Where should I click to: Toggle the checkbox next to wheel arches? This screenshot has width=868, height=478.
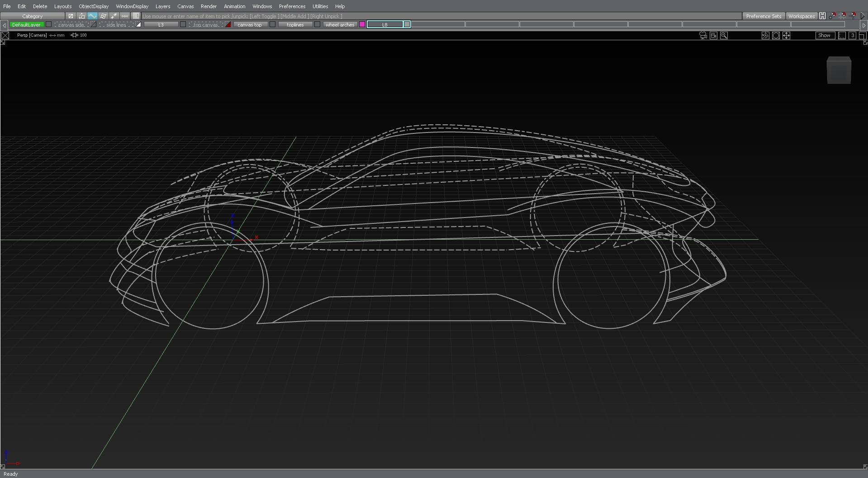pos(317,24)
